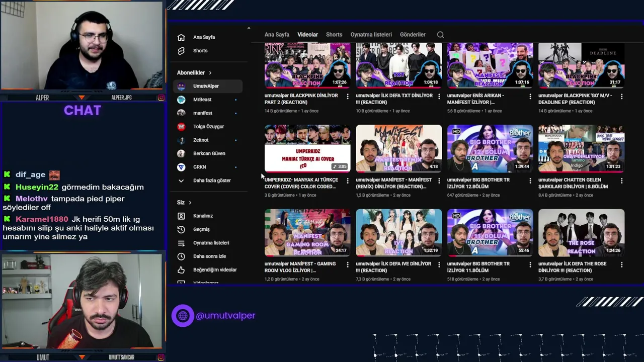Open Shorts icon in sidebar
The width and height of the screenshot is (644, 362).
pos(181,51)
